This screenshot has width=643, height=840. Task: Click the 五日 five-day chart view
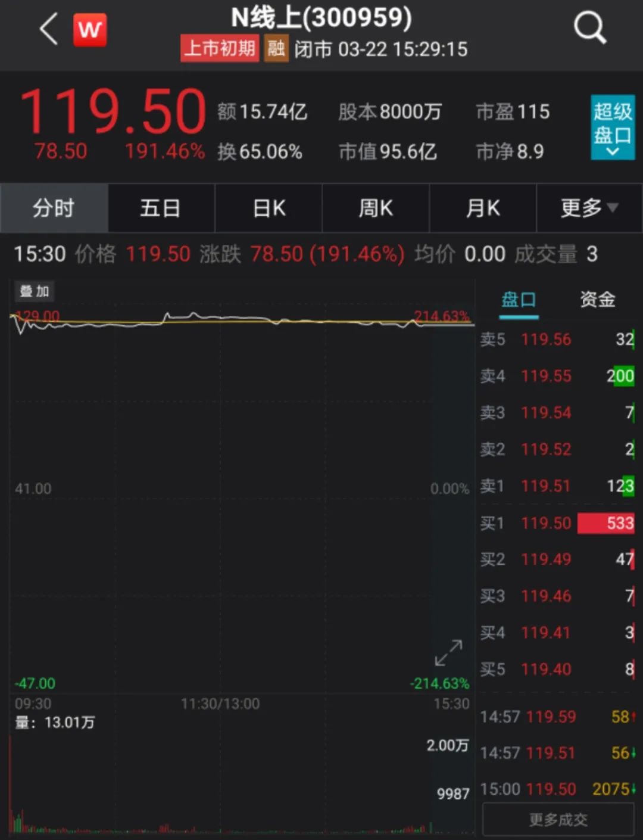pyautogui.click(x=161, y=208)
